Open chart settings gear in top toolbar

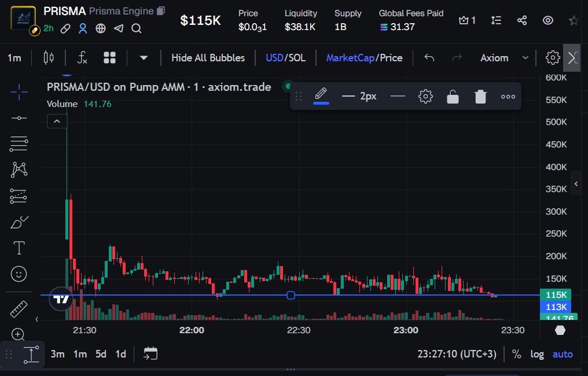pos(552,58)
